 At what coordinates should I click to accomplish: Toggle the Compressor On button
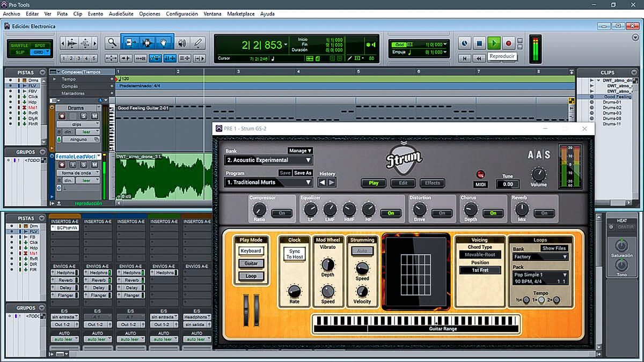coord(281,213)
